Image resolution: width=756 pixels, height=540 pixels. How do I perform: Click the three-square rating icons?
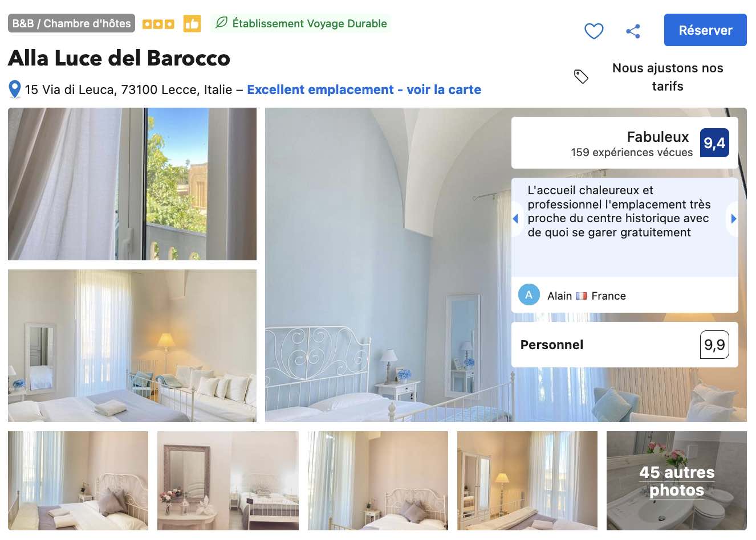point(158,24)
